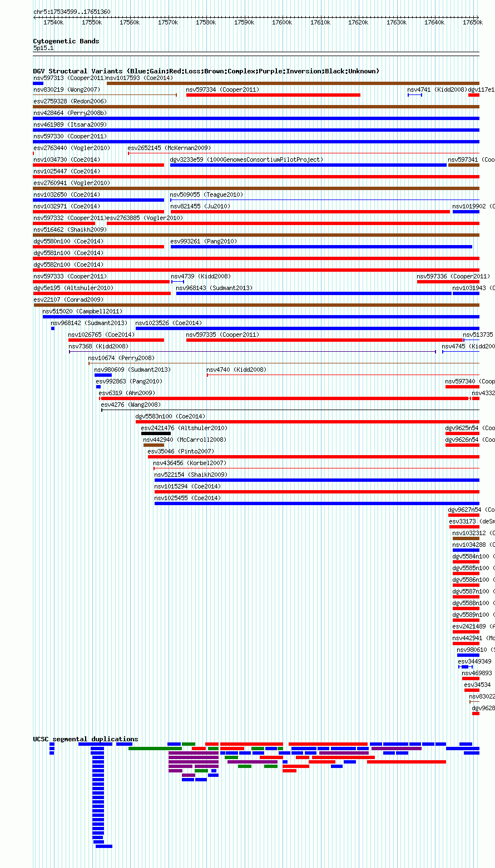The height and width of the screenshot is (868, 495).
Task: Open esv2652145 (McKernan2009) variant
Action: 304,153
